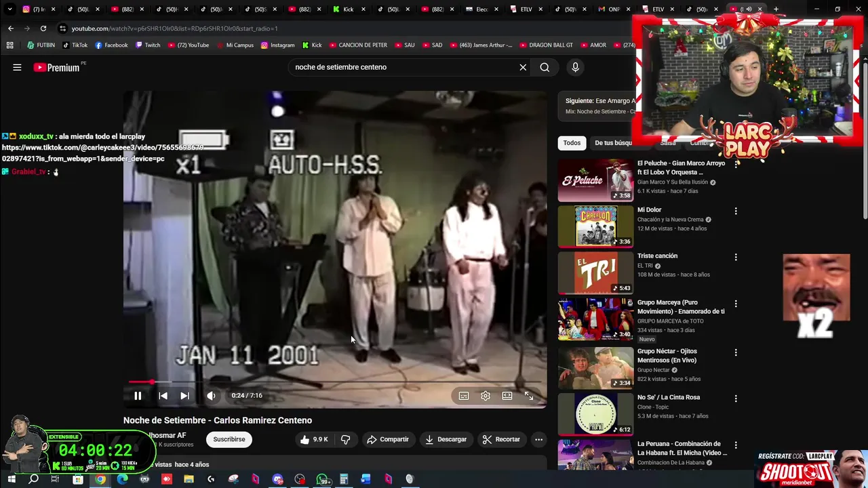Viewport: 868px width, 488px height.
Task: Open options for La Peruana video
Action: point(736,445)
